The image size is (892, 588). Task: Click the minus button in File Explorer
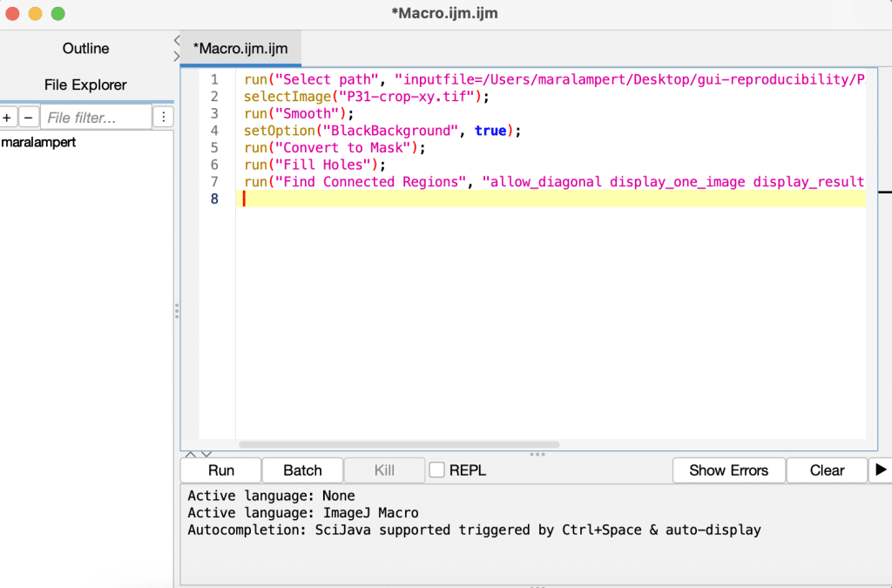tap(29, 118)
